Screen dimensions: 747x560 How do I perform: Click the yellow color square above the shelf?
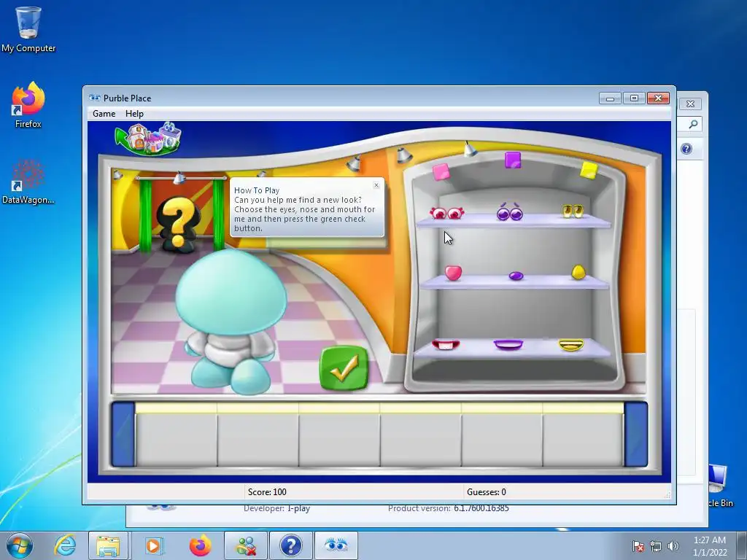pos(589,170)
